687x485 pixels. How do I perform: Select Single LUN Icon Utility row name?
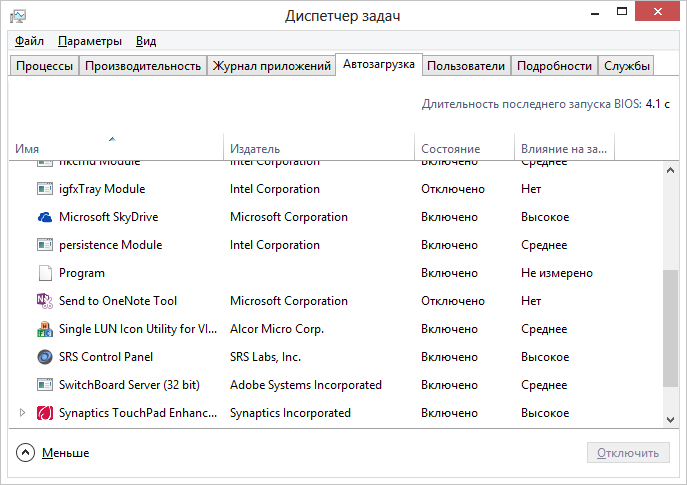point(138,329)
